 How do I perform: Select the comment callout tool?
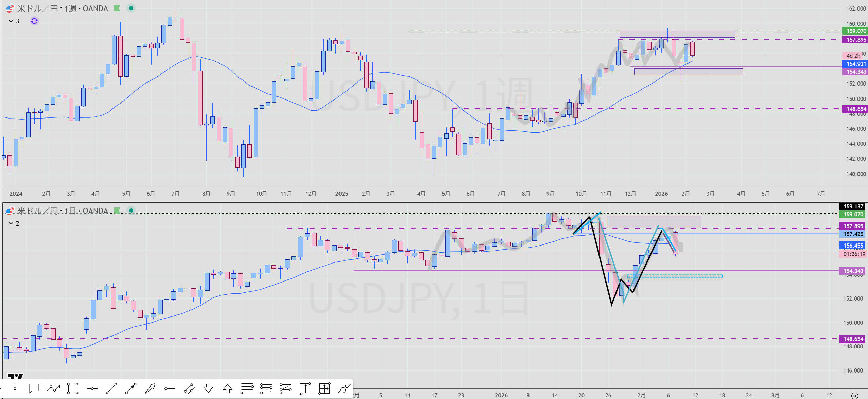point(34,388)
